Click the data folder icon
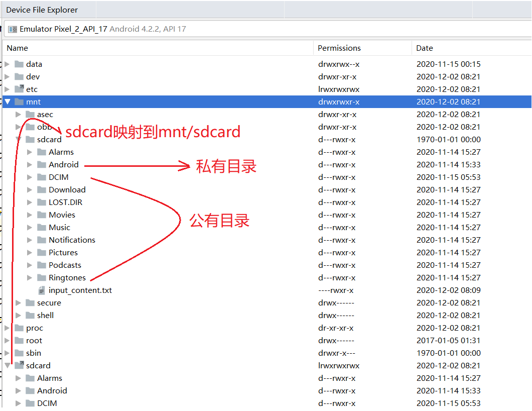Viewport: 532px width, 411px height. point(19,64)
